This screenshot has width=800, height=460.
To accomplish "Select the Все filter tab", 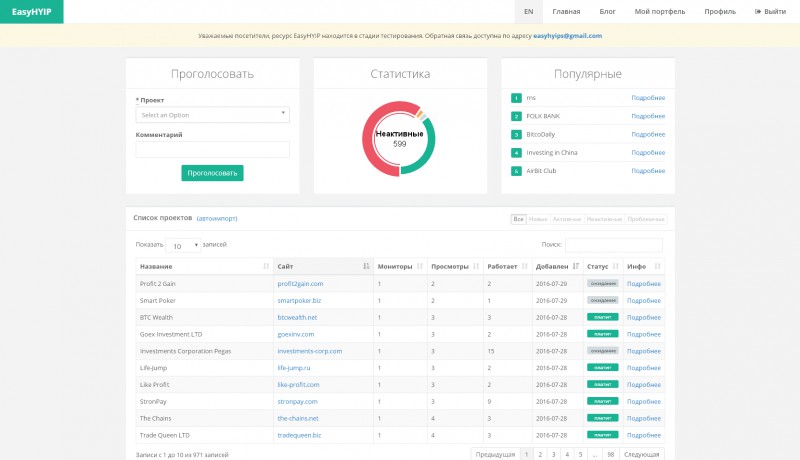I will [518, 219].
